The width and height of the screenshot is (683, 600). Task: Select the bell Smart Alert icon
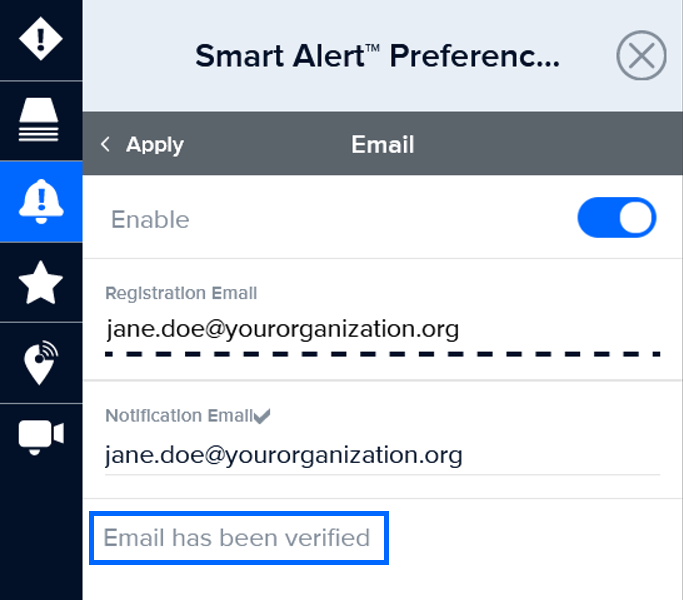pos(41,201)
